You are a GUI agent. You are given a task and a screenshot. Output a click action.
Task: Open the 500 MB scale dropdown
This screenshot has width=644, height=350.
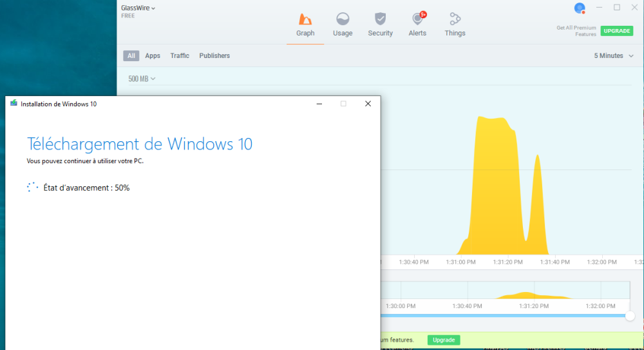142,79
